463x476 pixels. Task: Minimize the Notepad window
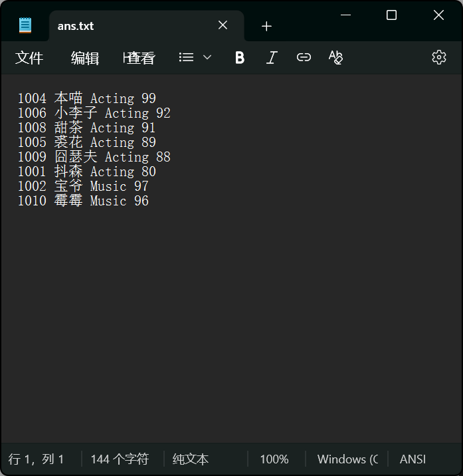(345, 15)
